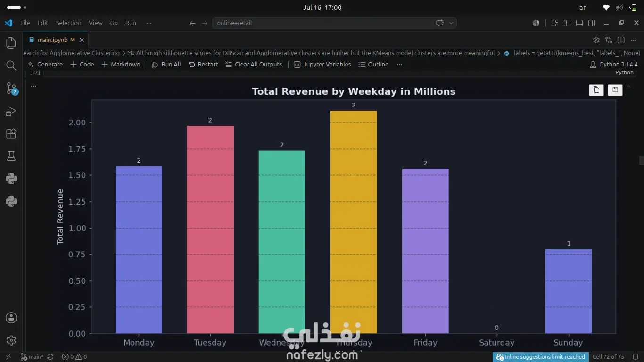Viewport: 644px width, 362px height.
Task: Click the main* branch in status bar
Action: coord(32,357)
